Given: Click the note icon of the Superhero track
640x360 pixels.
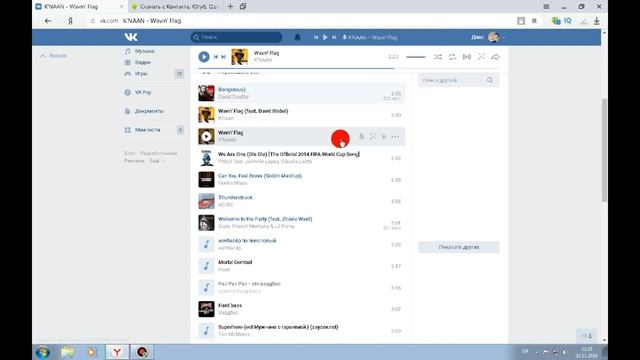Looking at the screenshot, I should (x=206, y=331).
